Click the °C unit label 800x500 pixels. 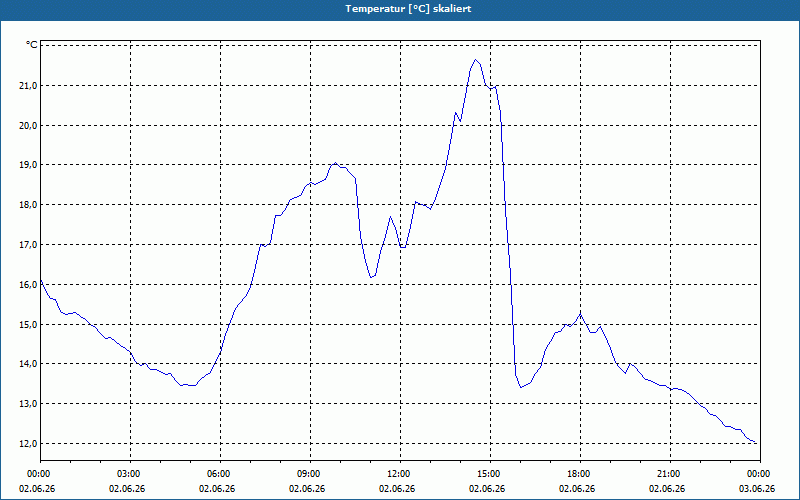click(x=32, y=45)
